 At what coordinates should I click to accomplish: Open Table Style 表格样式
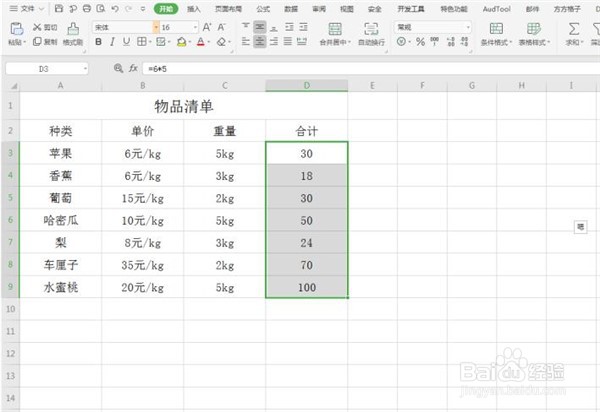coord(534,34)
